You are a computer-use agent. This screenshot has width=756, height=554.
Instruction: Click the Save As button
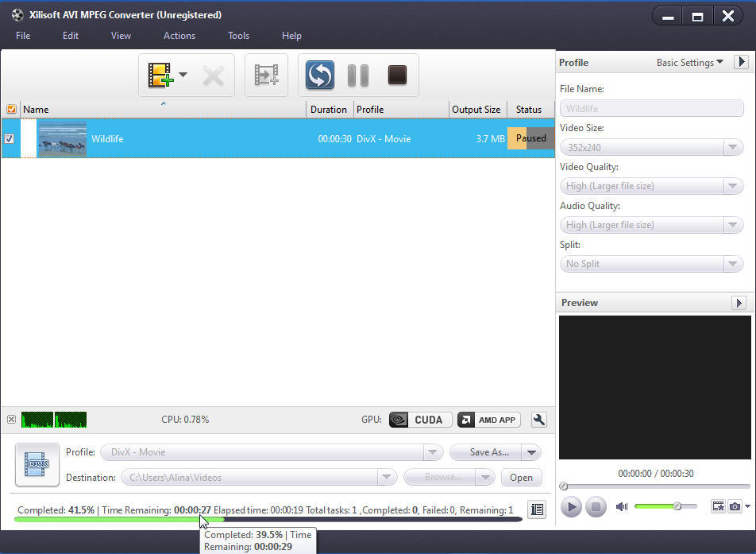487,451
